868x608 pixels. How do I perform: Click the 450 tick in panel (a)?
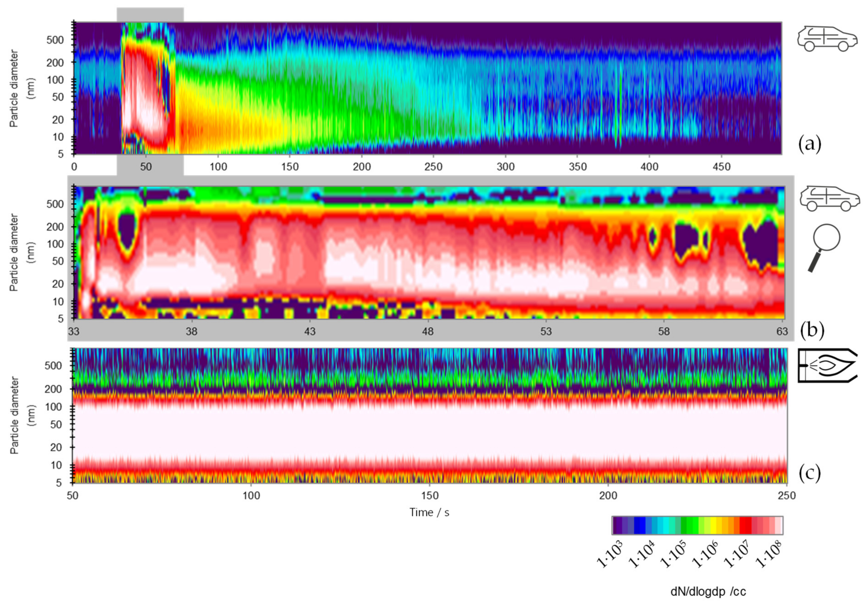coord(721,167)
